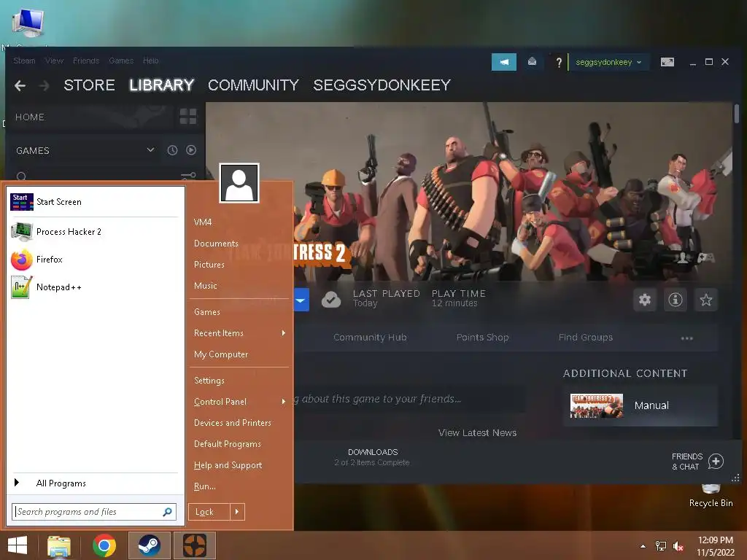Click library HOME button

click(x=29, y=117)
